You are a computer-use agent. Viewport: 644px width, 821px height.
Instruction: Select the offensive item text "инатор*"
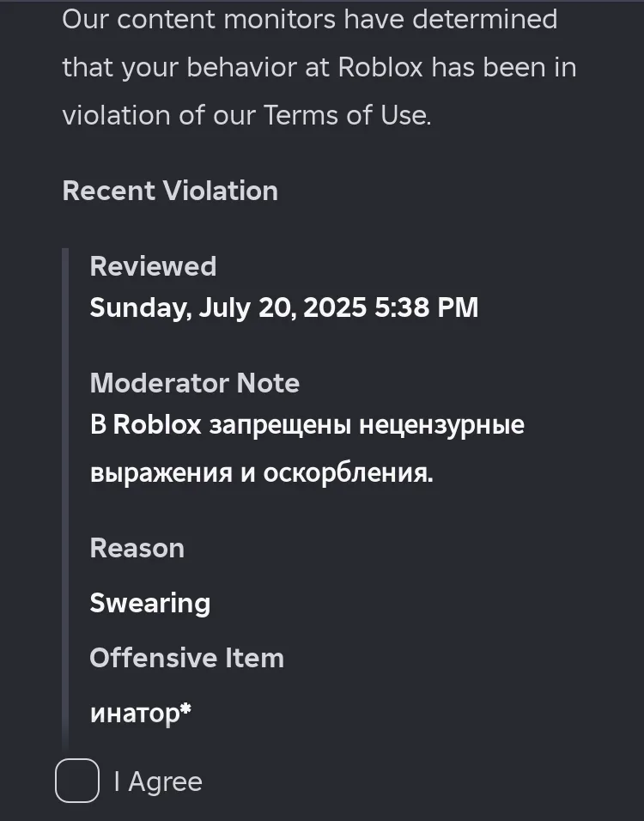click(x=140, y=713)
